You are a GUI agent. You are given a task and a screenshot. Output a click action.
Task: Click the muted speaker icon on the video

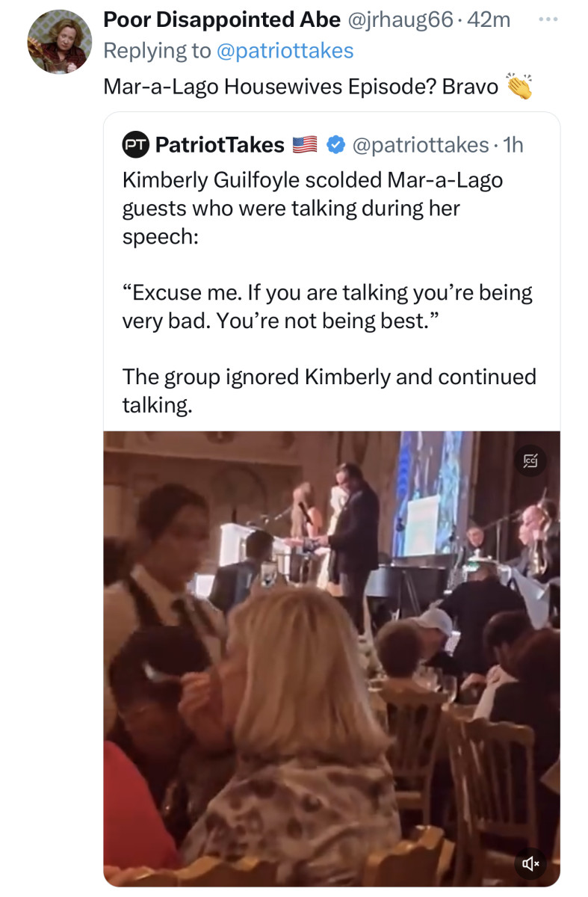pos(529,864)
